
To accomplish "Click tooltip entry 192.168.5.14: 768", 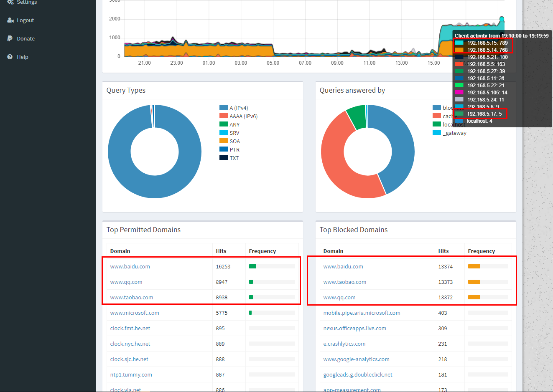I will pos(481,50).
